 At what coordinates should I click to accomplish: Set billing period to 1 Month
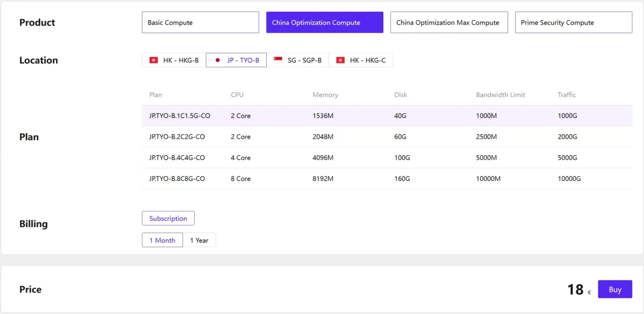coord(163,240)
